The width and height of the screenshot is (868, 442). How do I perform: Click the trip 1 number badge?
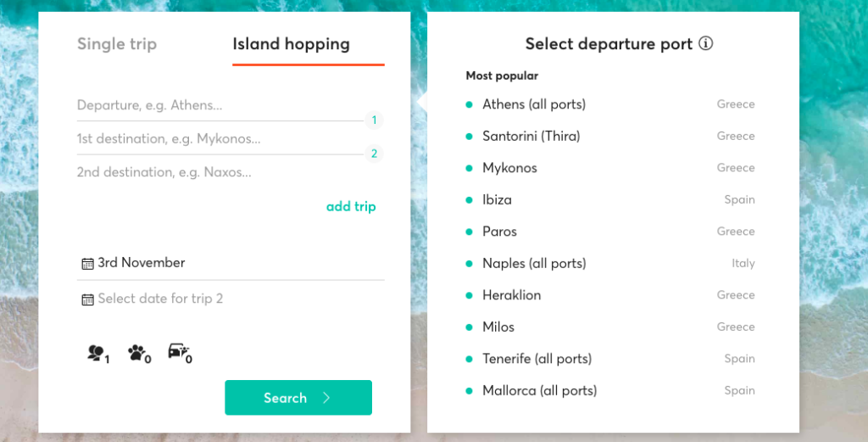point(374,120)
